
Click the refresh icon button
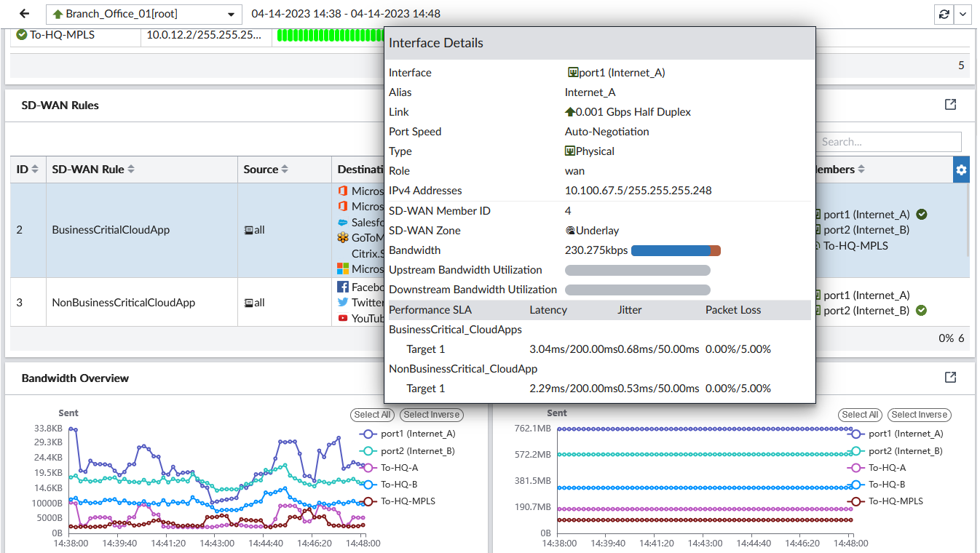[944, 14]
